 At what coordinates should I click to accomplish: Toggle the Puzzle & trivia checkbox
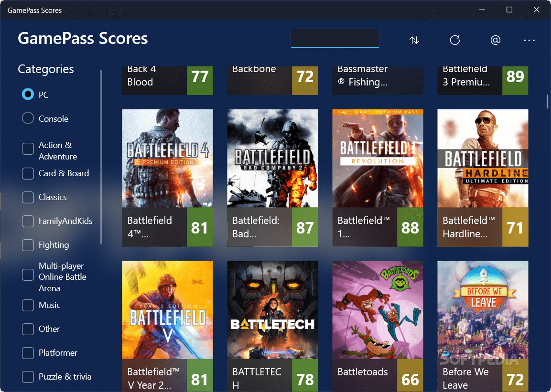pos(28,377)
